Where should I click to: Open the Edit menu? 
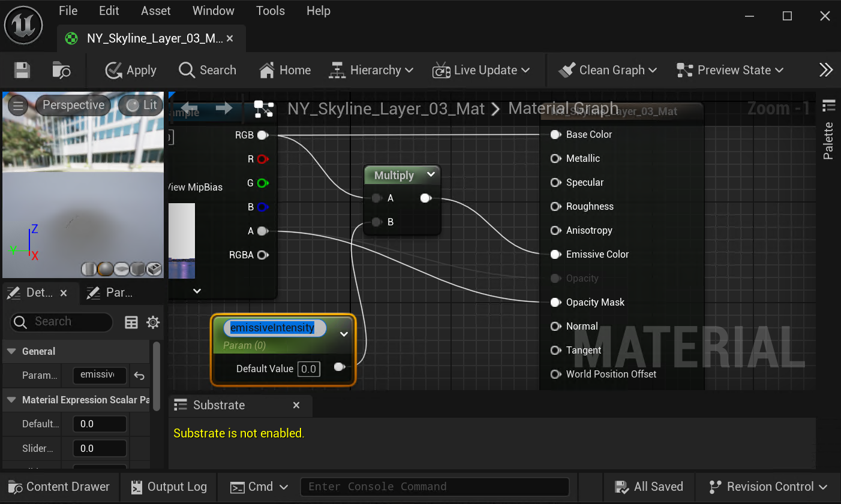click(x=109, y=11)
